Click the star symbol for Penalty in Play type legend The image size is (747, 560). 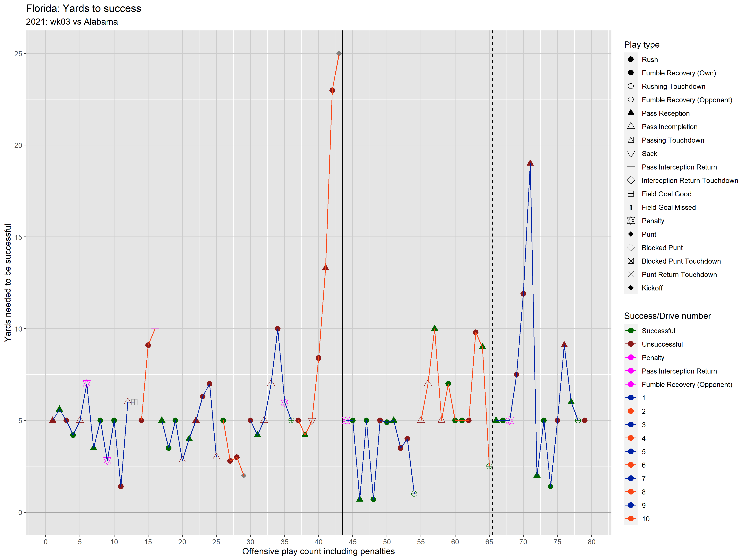(630, 221)
